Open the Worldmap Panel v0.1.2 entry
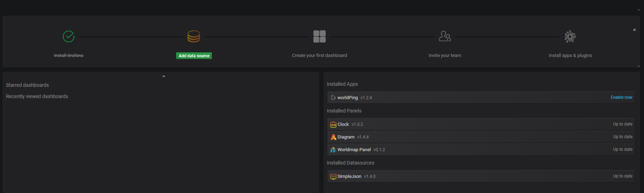The width and height of the screenshot is (644, 193). [x=481, y=149]
